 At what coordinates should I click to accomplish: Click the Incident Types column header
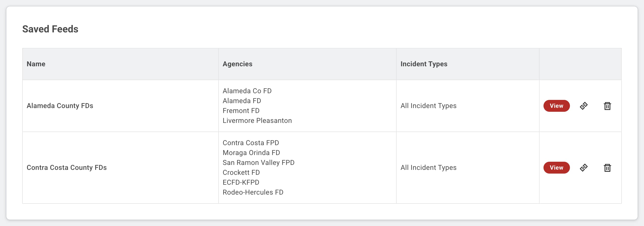(424, 64)
